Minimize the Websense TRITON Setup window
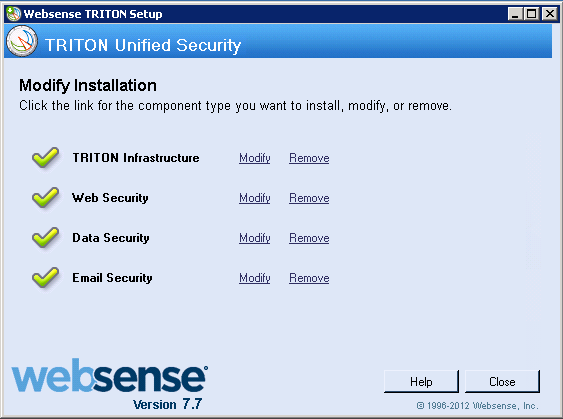Screen dimensions: 563x419 pos(515,14)
